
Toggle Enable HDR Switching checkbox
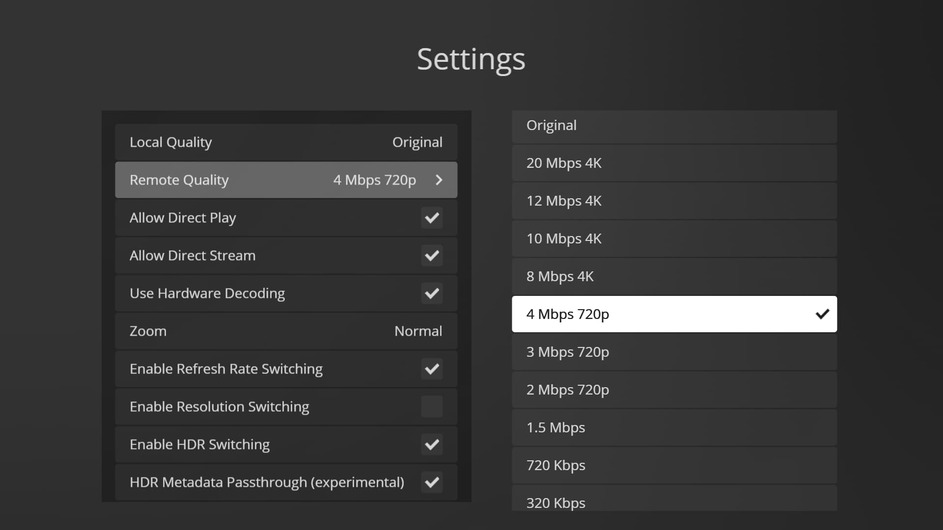click(431, 445)
